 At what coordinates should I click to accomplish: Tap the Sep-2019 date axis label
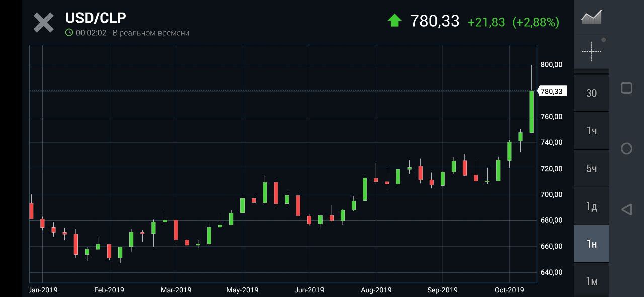[443, 290]
